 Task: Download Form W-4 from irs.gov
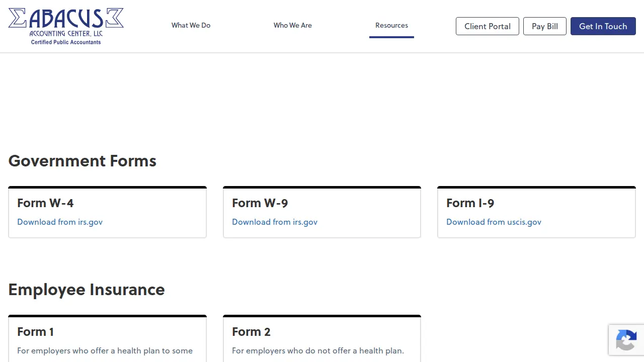click(60, 222)
